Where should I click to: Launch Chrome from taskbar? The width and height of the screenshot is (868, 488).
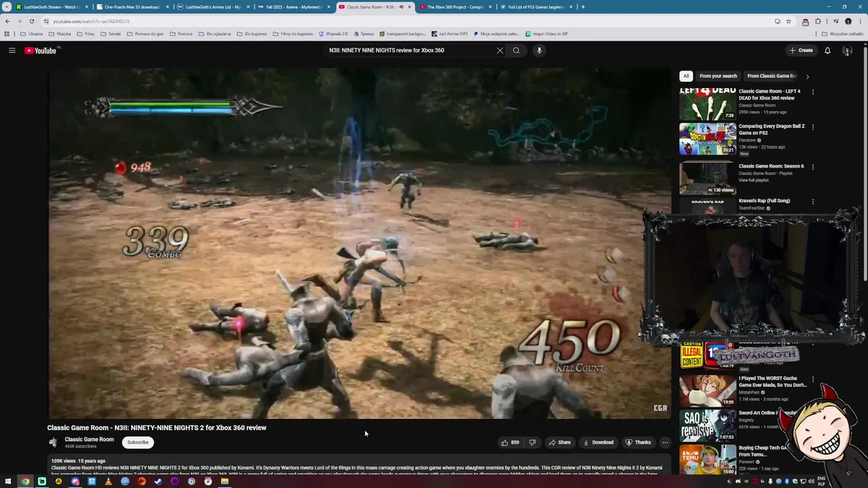(25, 482)
